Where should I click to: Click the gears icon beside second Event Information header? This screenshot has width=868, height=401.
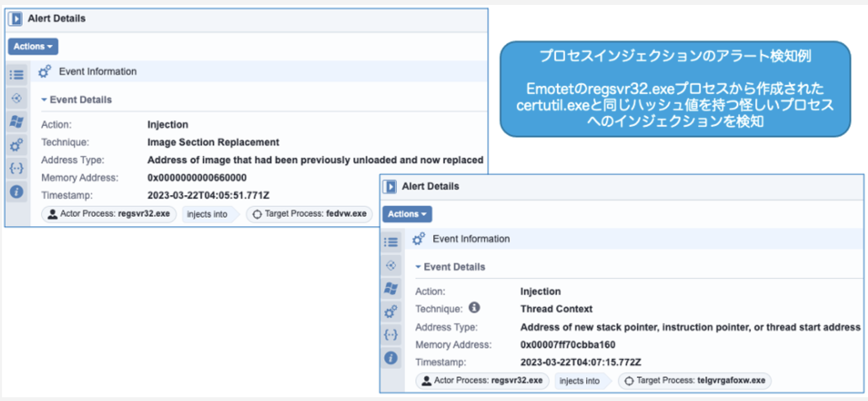pyautogui.click(x=419, y=239)
